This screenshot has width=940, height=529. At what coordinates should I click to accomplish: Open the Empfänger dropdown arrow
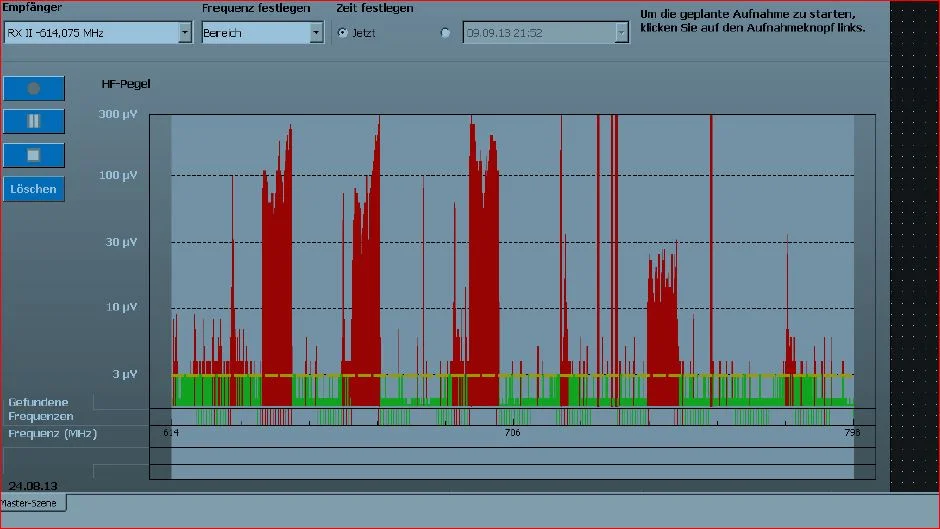185,32
